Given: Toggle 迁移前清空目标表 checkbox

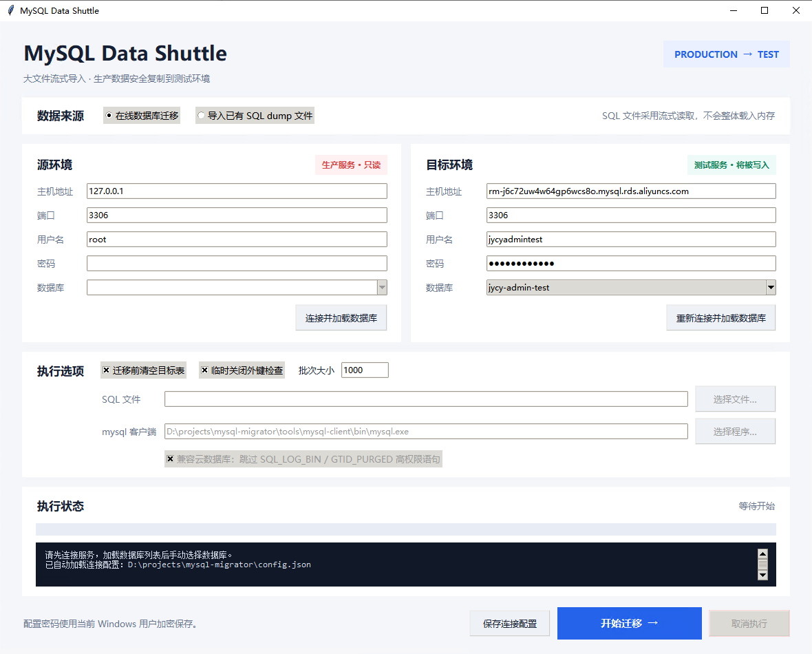Looking at the screenshot, I should [143, 370].
